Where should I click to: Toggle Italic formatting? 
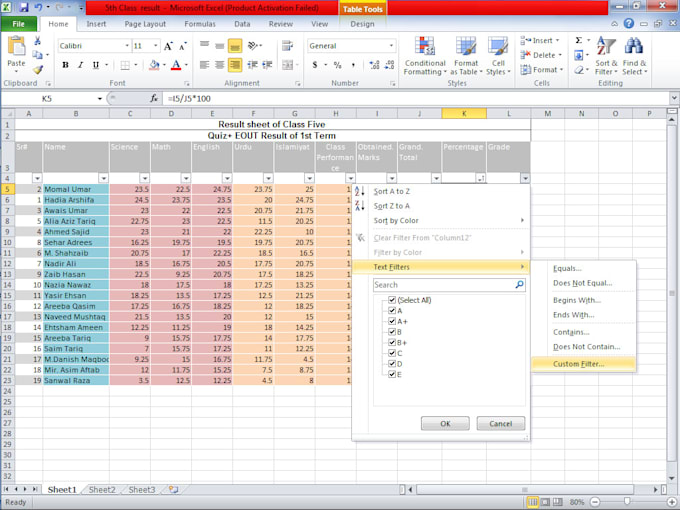(80, 65)
